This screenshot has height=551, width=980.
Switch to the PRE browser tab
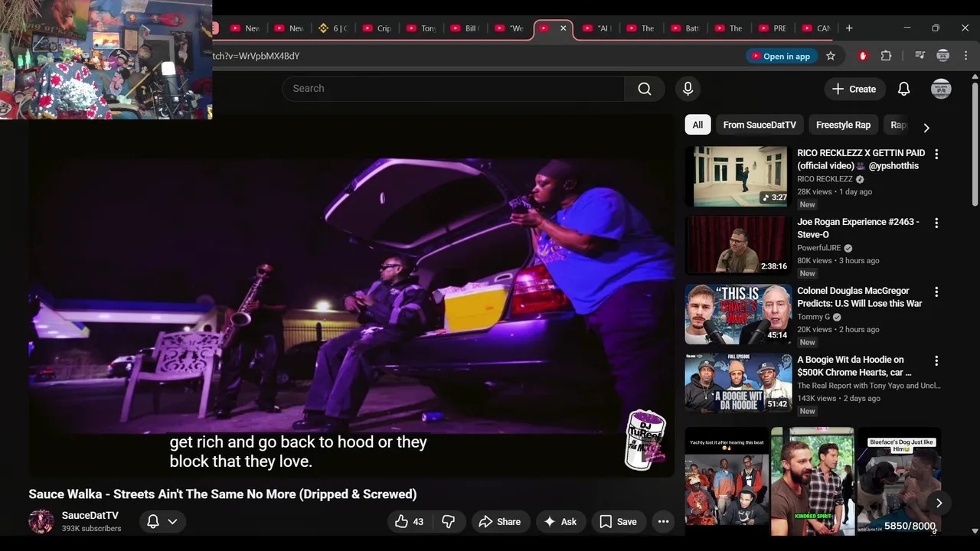point(772,28)
